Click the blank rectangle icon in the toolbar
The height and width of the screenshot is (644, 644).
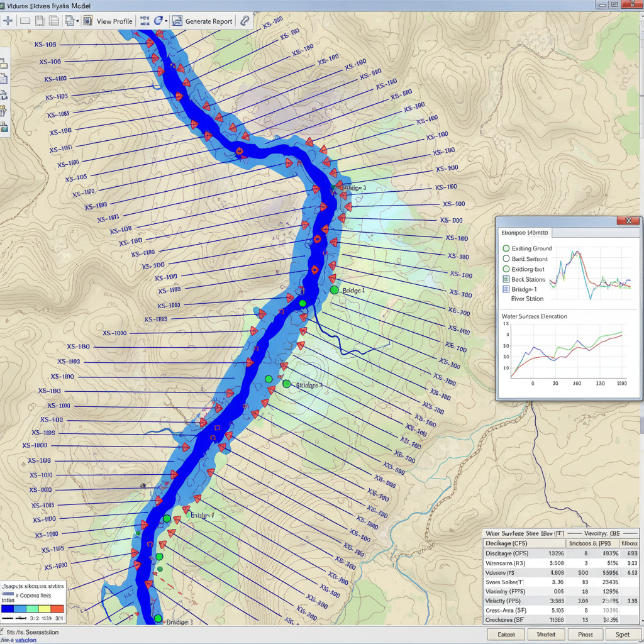pos(25,21)
